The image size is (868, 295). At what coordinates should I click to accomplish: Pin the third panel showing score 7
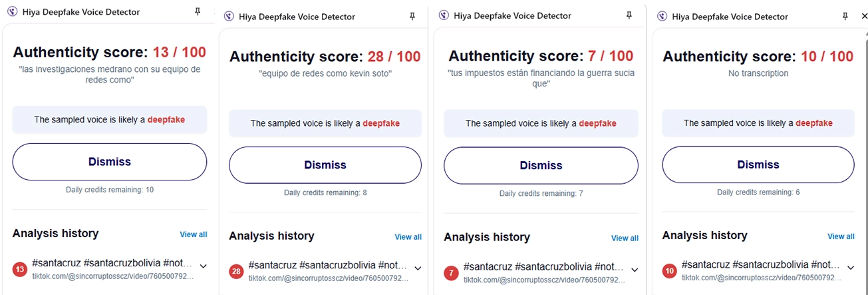tap(629, 15)
